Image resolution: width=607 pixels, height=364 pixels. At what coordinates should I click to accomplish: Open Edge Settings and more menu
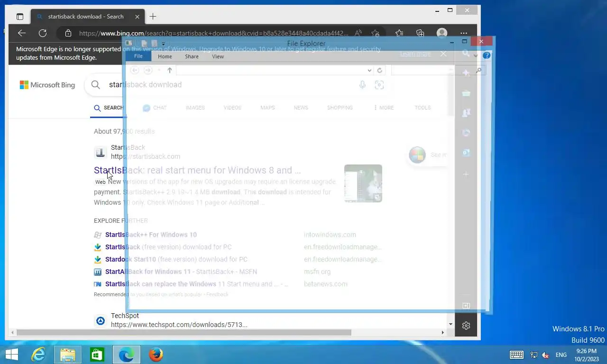click(464, 33)
